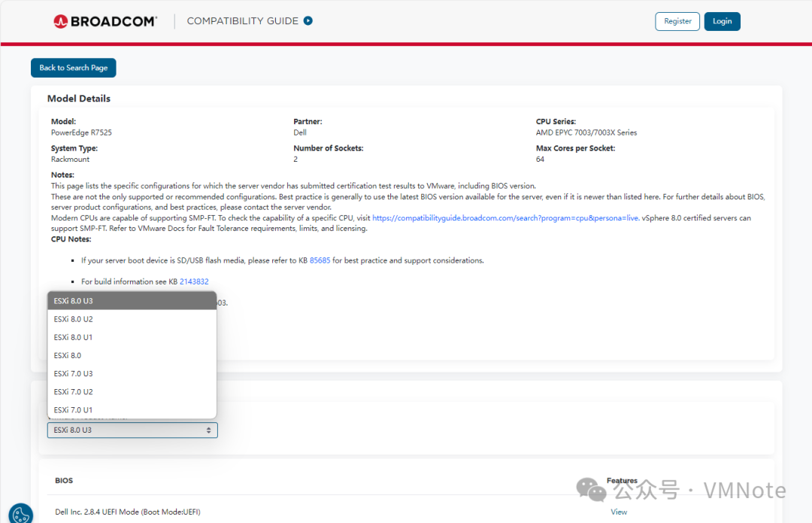Select ESXi 8.0 U1 from the list
The image size is (812, 523).
(x=132, y=337)
